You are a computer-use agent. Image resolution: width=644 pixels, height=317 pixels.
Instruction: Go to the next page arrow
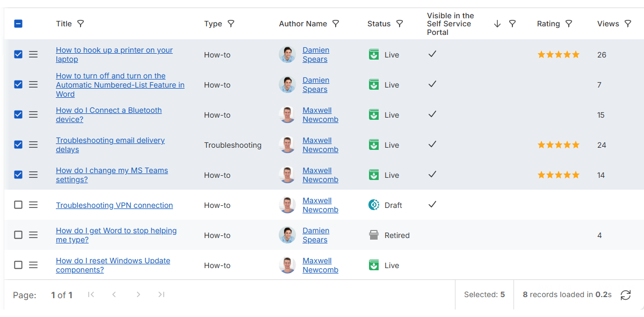point(139,294)
